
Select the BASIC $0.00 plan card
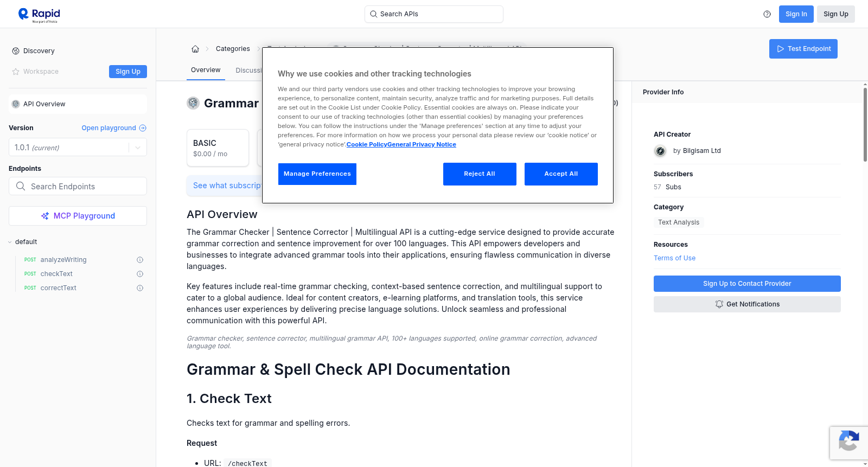coord(218,148)
